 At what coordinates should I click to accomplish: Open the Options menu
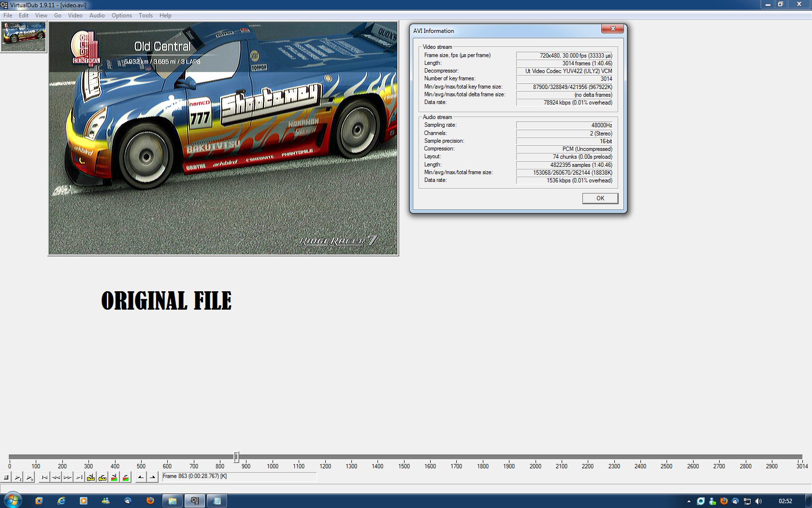coord(122,15)
